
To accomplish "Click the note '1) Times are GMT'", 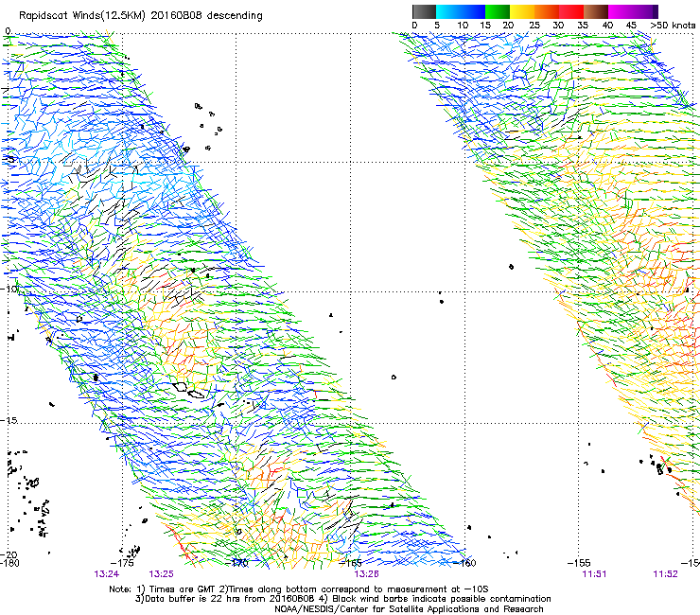I will [176, 589].
